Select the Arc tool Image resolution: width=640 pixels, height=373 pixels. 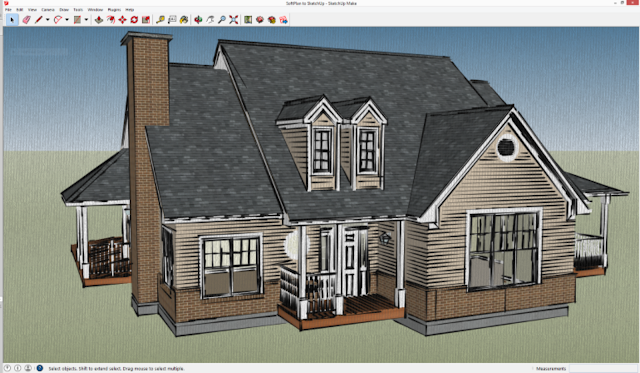pyautogui.click(x=58, y=20)
